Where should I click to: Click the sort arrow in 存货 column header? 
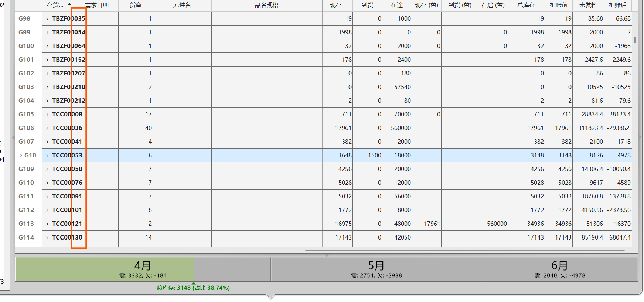pos(69,5)
